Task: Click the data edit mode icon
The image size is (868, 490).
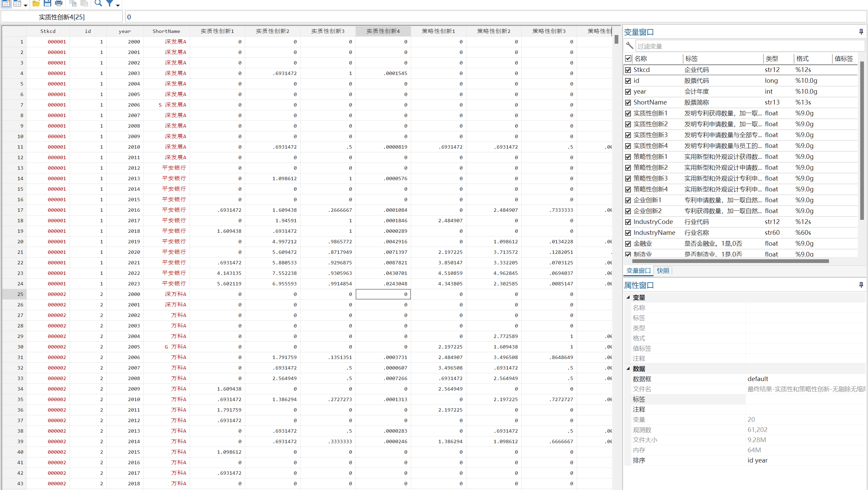Action: coord(6,3)
